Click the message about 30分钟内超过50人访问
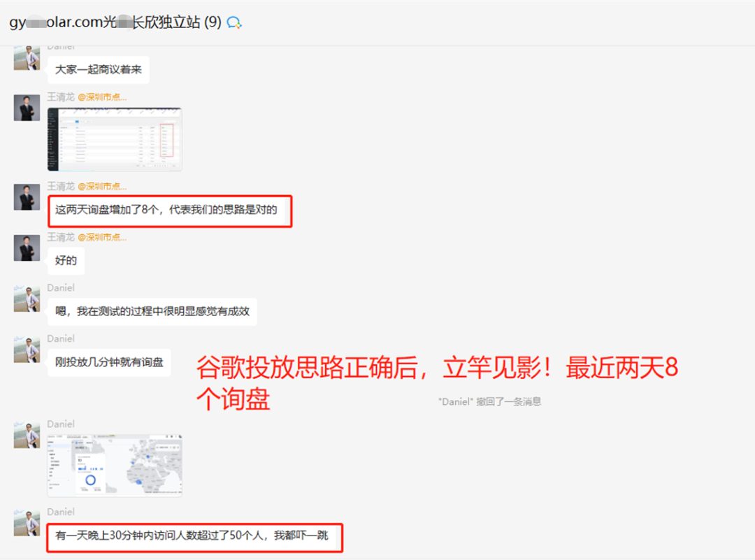755x560 pixels. pyautogui.click(x=194, y=538)
